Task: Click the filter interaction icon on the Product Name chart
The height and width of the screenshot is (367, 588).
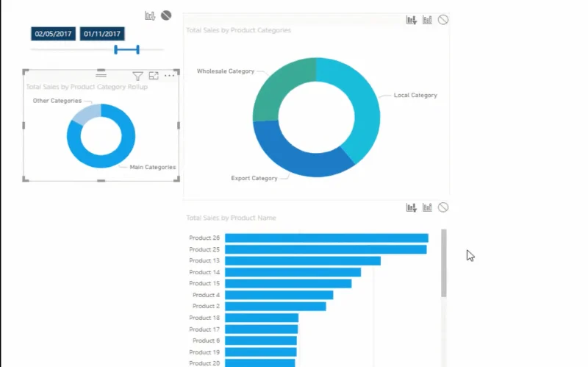Action: pyautogui.click(x=412, y=207)
